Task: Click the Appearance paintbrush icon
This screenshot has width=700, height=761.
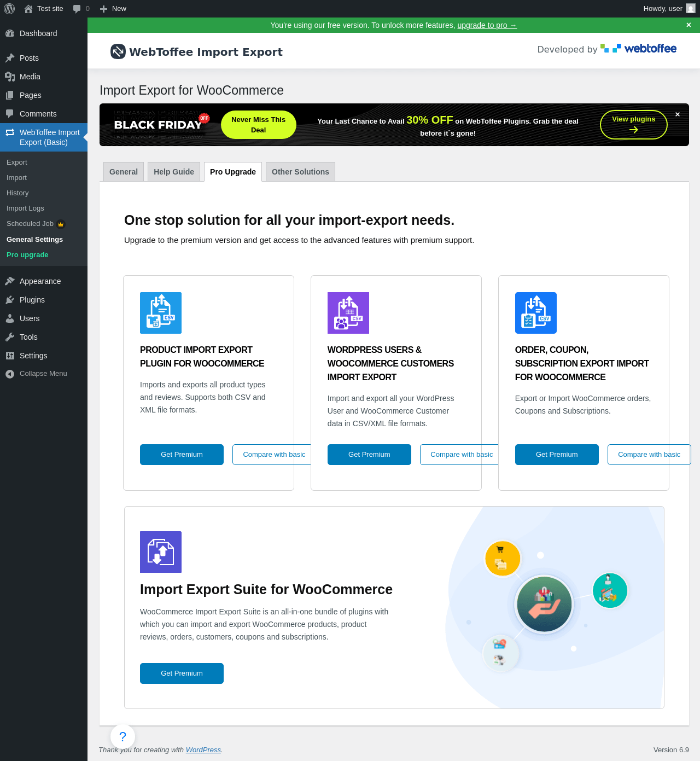Action: (10, 281)
